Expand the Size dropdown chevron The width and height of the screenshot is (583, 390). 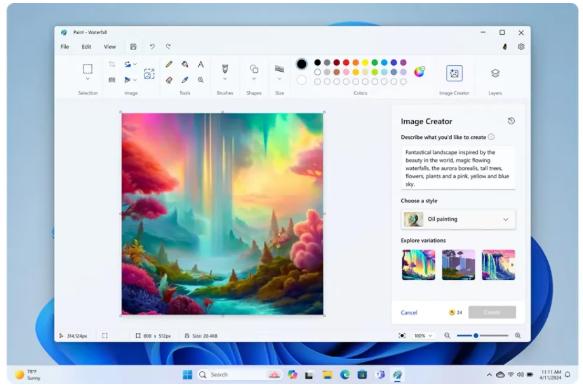[x=279, y=79]
